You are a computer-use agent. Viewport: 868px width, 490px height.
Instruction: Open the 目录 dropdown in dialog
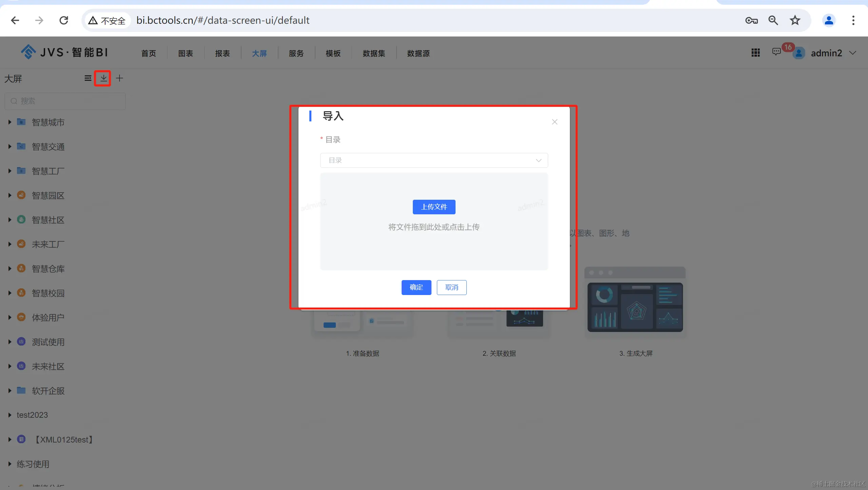pos(434,160)
